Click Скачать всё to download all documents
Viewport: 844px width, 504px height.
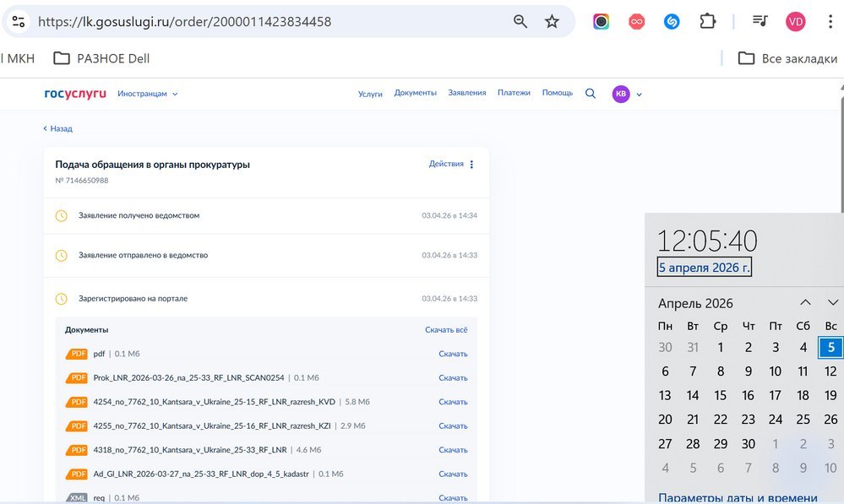coord(446,330)
